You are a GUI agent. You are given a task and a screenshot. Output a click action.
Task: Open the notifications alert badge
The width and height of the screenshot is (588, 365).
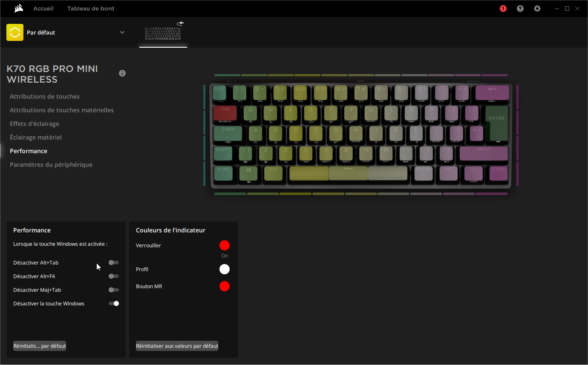pyautogui.click(x=503, y=9)
